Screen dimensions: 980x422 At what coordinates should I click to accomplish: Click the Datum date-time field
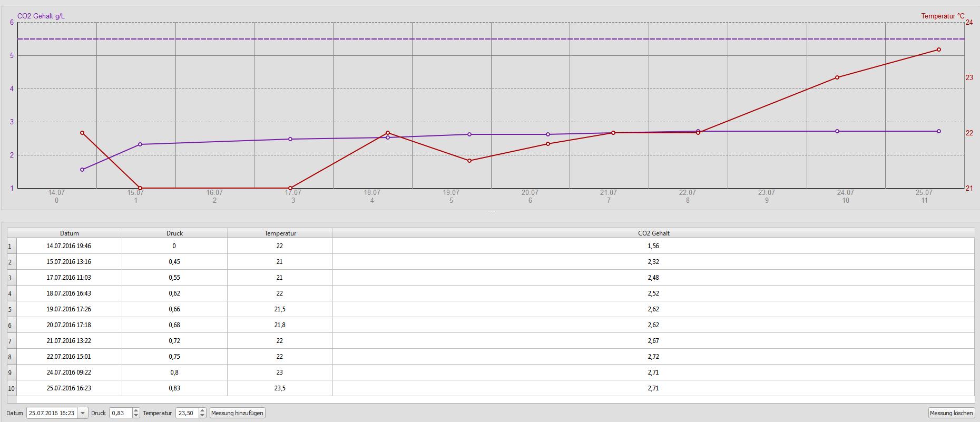point(52,413)
